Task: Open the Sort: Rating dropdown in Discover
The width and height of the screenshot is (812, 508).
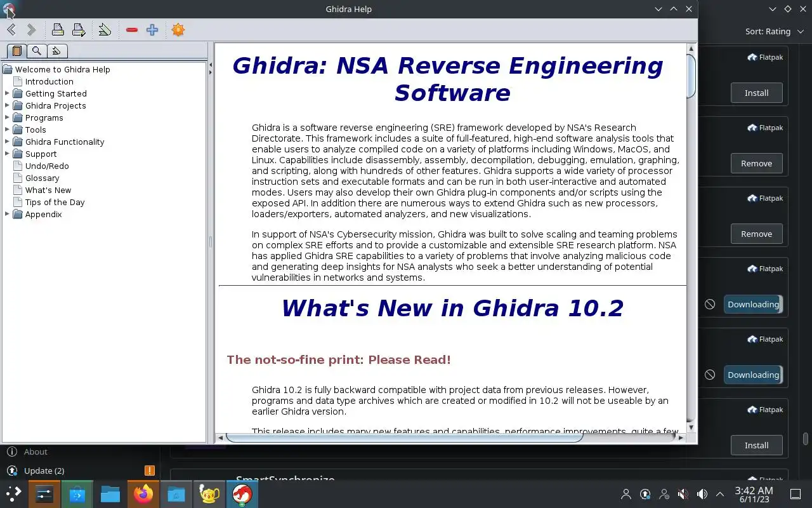Action: tap(775, 31)
